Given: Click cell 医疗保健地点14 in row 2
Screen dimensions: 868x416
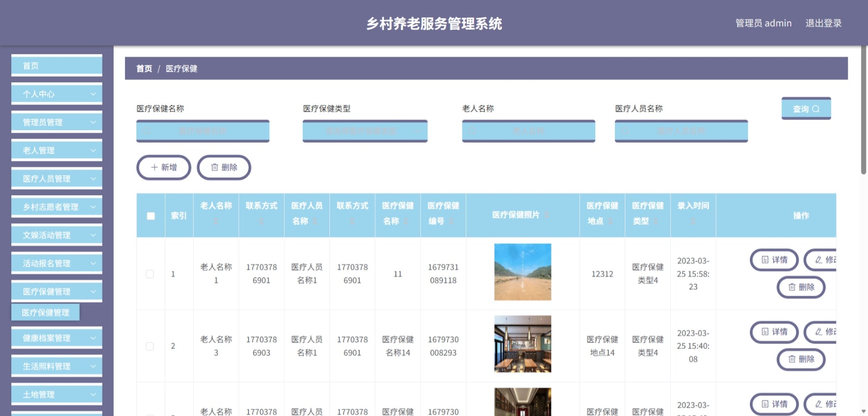Looking at the screenshot, I should click(x=602, y=346).
